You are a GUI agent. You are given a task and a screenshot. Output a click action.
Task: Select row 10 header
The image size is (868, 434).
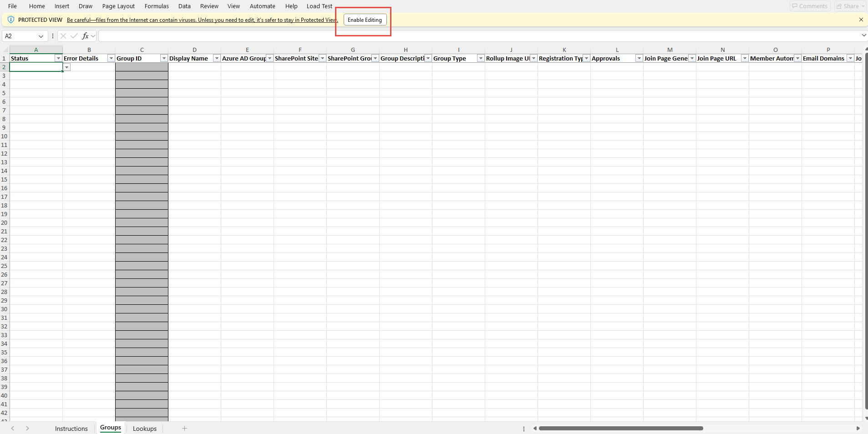(x=5, y=136)
